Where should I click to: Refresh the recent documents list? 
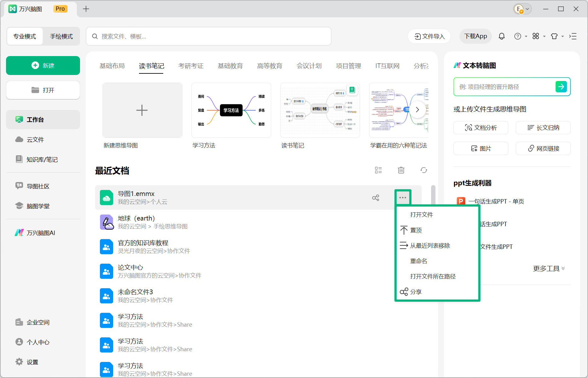click(424, 170)
